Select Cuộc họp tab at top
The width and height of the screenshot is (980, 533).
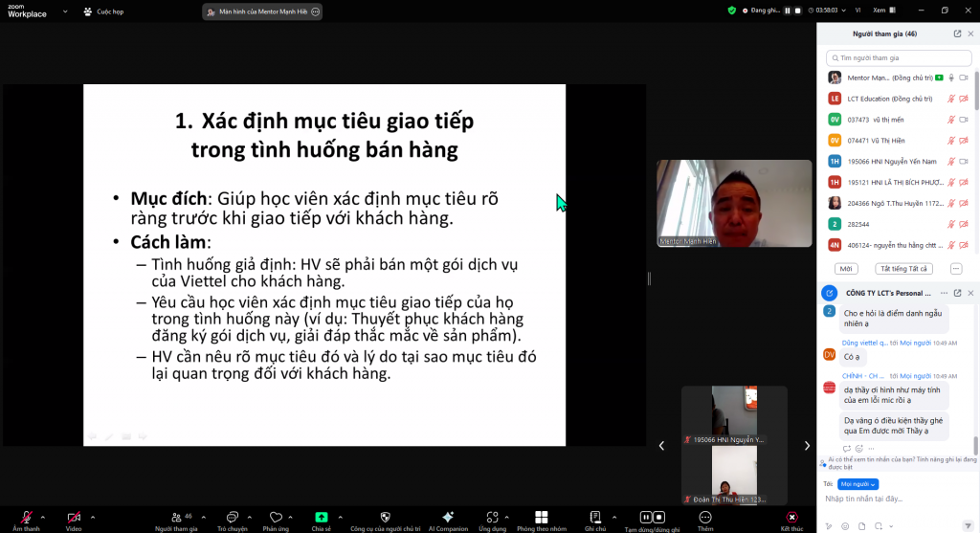point(103,11)
